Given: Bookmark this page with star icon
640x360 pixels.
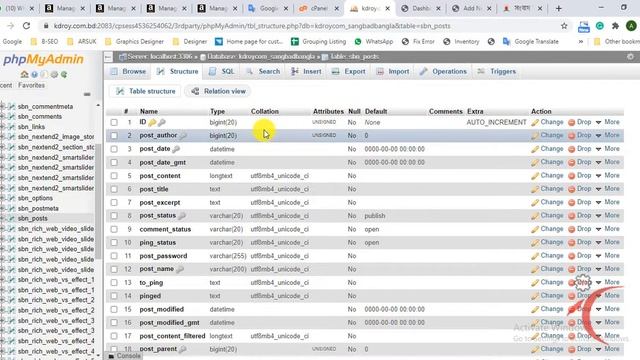Looking at the screenshot, I should pos(564,26).
